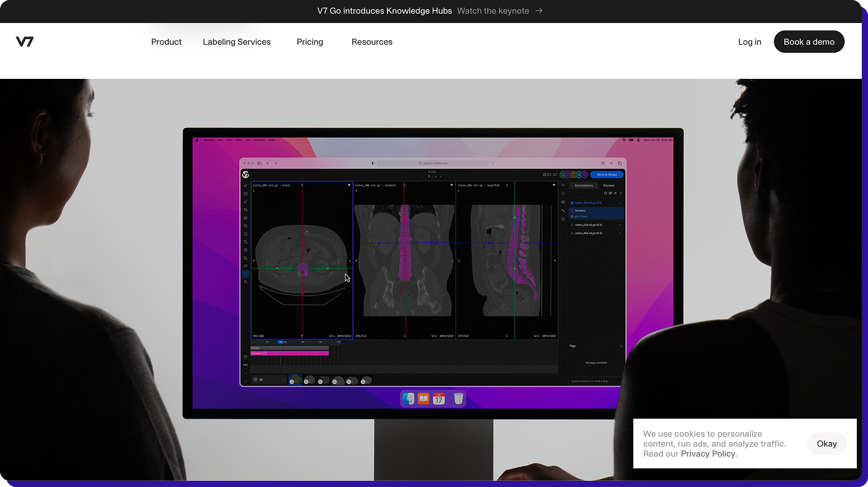
Task: Click the 00:57 timer icon
Action: pyautogui.click(x=545, y=175)
